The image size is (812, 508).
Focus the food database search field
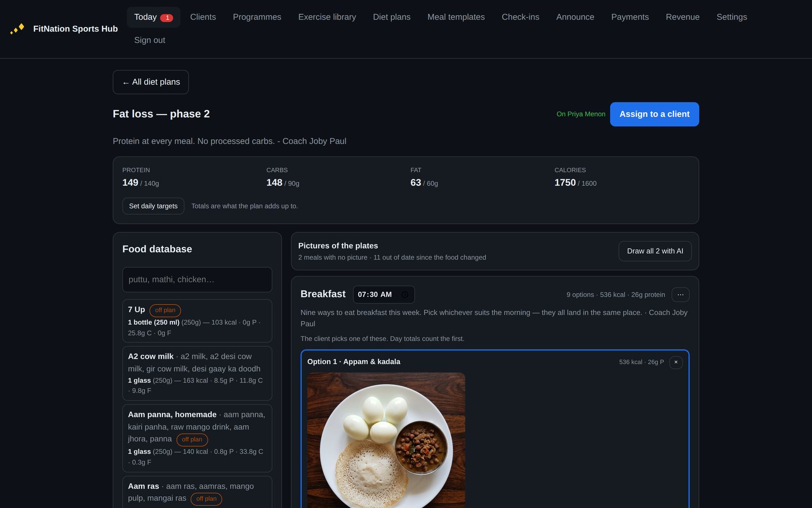point(197,280)
